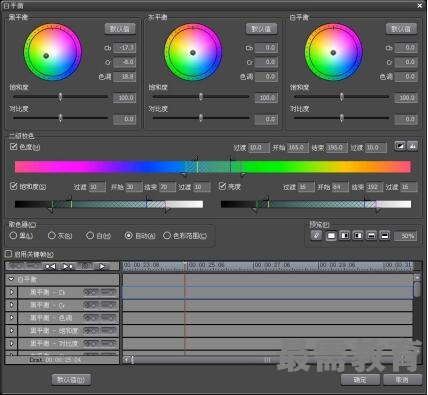
Task: Click the second histogram icon beside the hue fields
Action: tap(412, 146)
